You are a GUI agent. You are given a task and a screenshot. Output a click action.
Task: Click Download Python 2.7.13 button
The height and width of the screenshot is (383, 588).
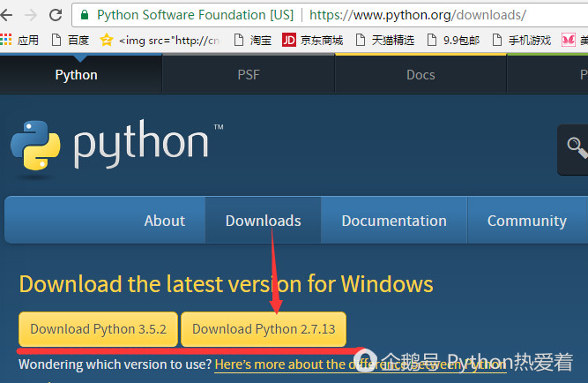[264, 329]
